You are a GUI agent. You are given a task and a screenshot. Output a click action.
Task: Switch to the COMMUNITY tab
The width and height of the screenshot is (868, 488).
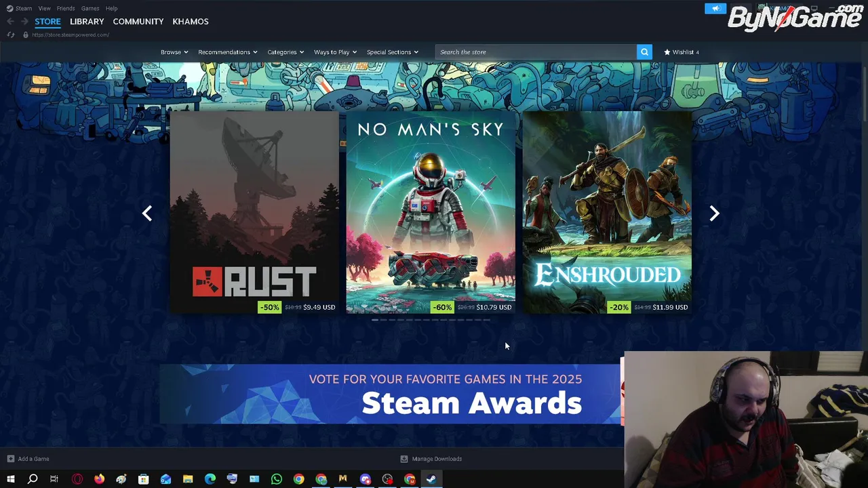pyautogui.click(x=138, y=22)
